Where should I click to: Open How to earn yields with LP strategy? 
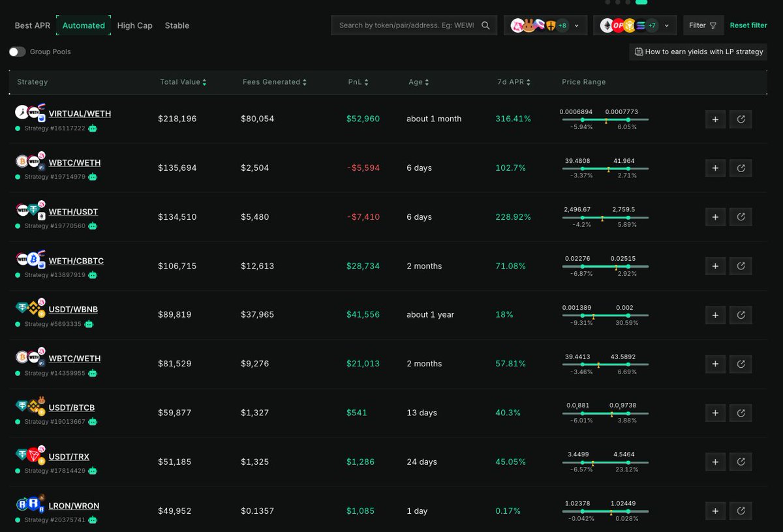(698, 52)
